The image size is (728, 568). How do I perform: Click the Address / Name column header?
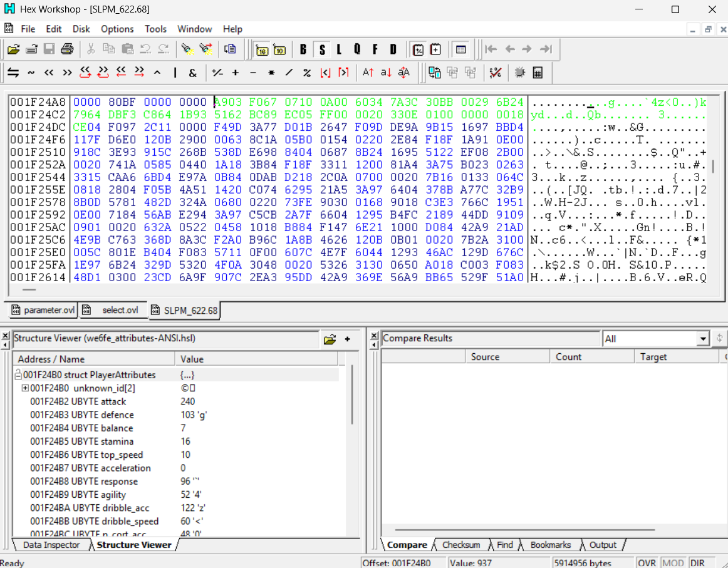click(94, 359)
